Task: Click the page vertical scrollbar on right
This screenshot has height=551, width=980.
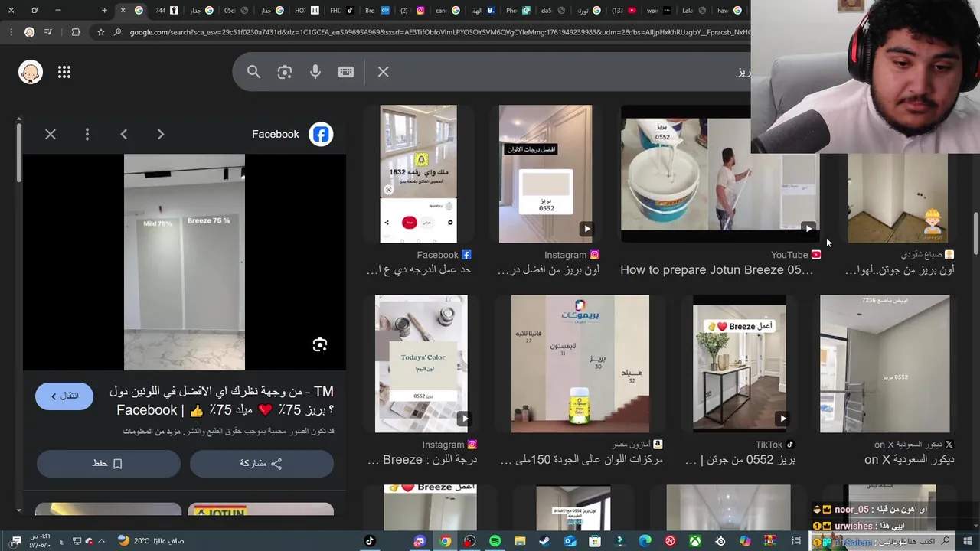Action: [975, 233]
